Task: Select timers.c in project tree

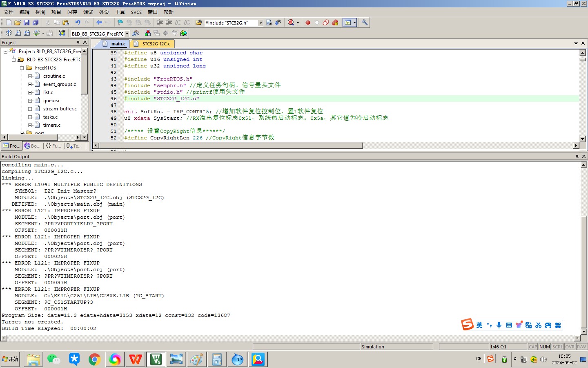Action: [52, 125]
